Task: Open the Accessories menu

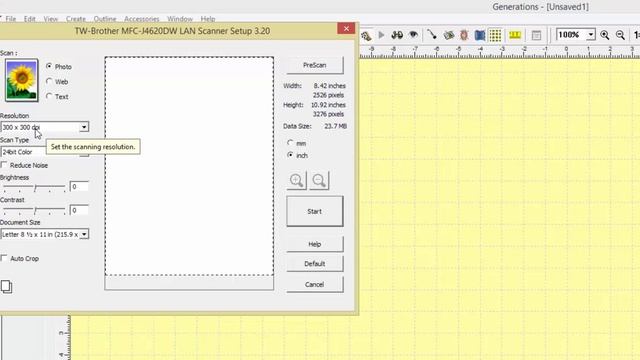Action: [142, 19]
